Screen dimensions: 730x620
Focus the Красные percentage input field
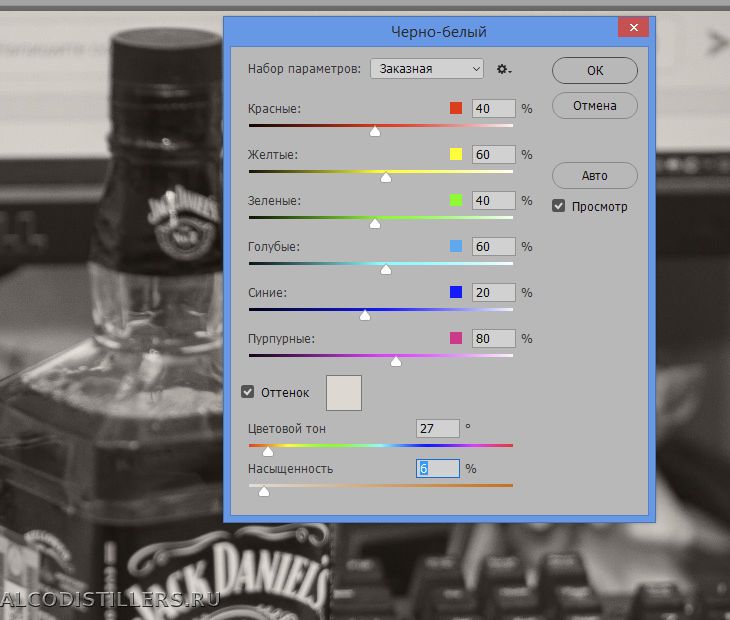click(x=493, y=108)
